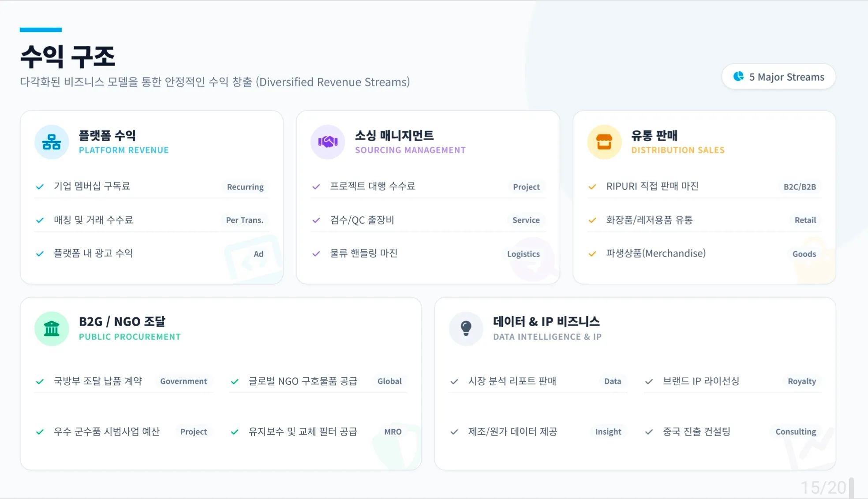The height and width of the screenshot is (499, 868).
Task: Click the checkmark next to 글로벌 NGO 구호물품 공급
Action: click(235, 382)
